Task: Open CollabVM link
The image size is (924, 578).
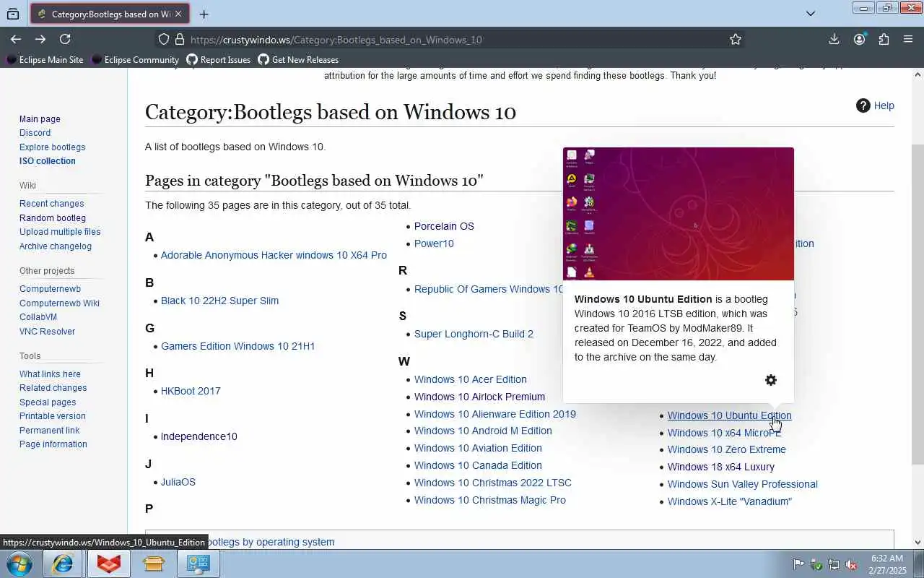Action: pyautogui.click(x=38, y=317)
